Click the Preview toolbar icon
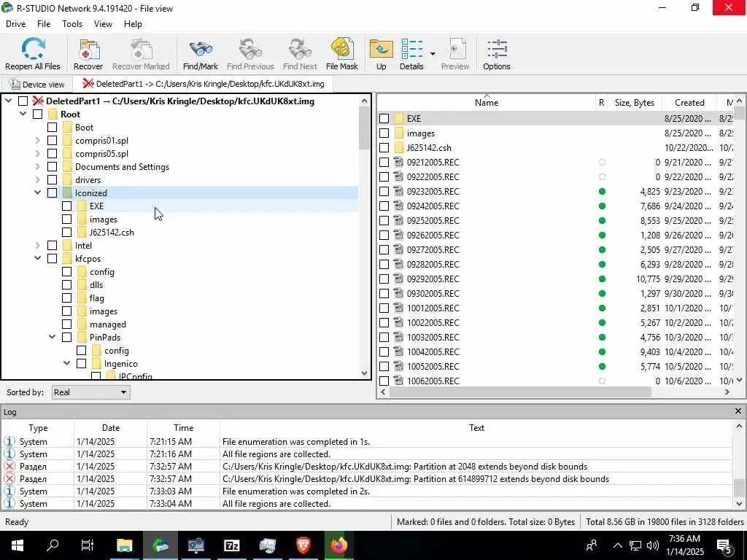Viewport: 747px width, 560px height. tap(455, 54)
